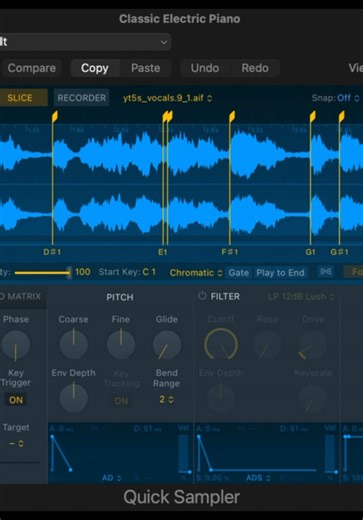Paste the plug-in settings
Viewport: 363px width, 520px height.
coord(145,68)
